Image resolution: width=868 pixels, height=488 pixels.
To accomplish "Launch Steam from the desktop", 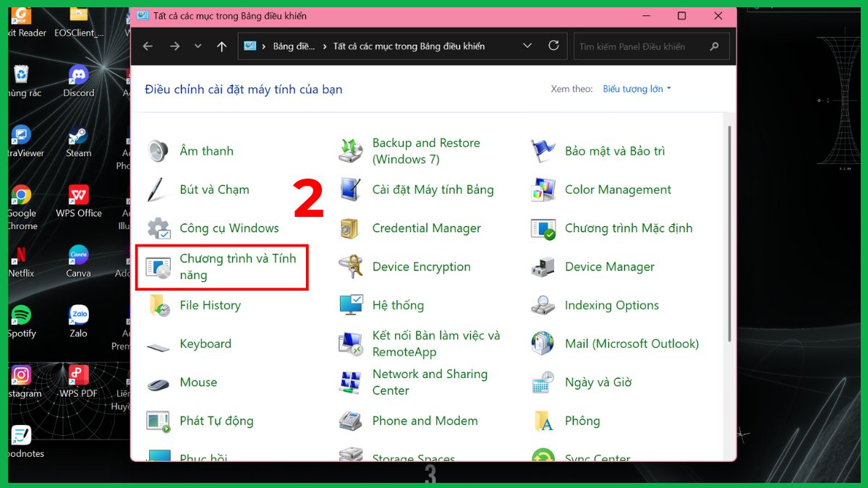I will click(x=77, y=141).
